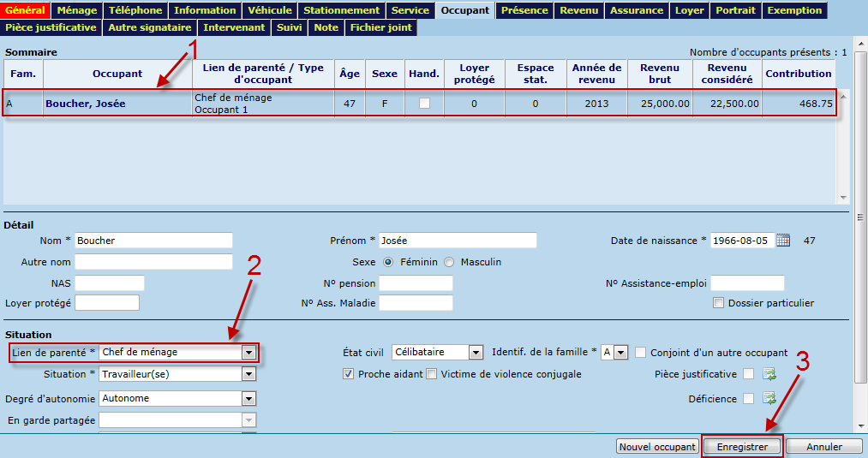Open the Pièce justificative tab
The width and height of the screenshot is (868, 458).
[x=51, y=27]
